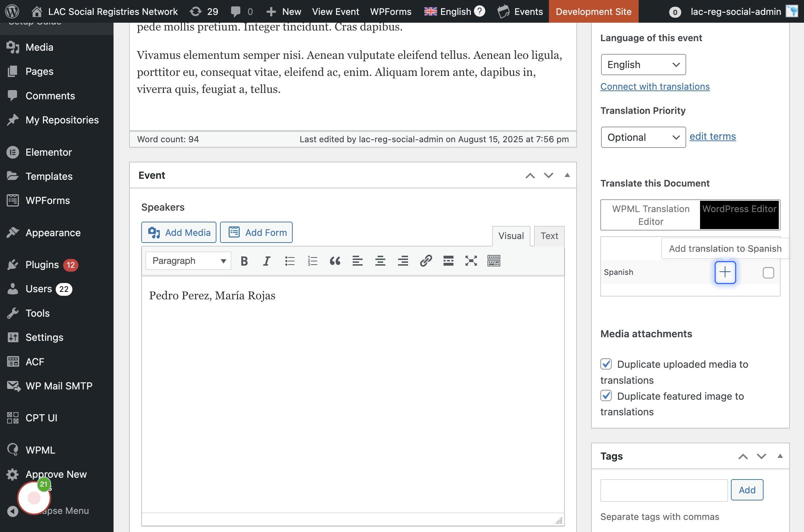Screen dimensions: 804x532
Task: Uncheck Duplicate featured image to translations
Action: pos(606,395)
